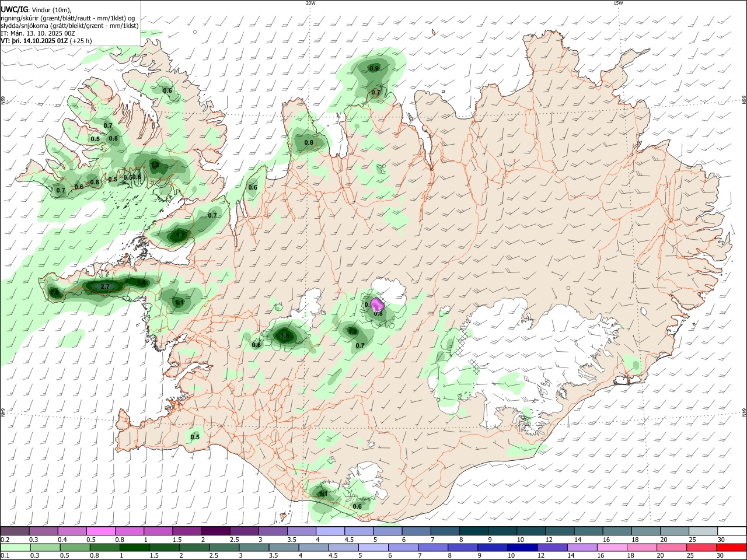Click the 0.1 label in the lower legend
The height and width of the screenshot is (560, 747).
(x=4, y=555)
